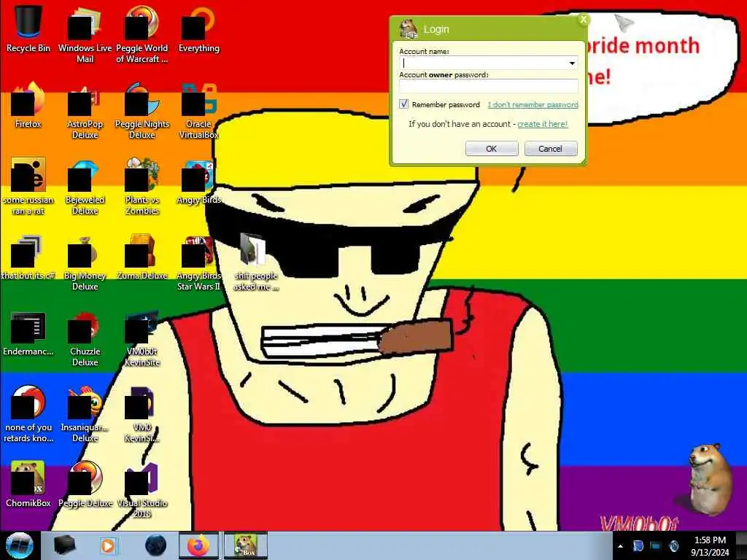Click Cancel in the Login dialog
Viewport: 747px width, 560px height.
coord(550,149)
